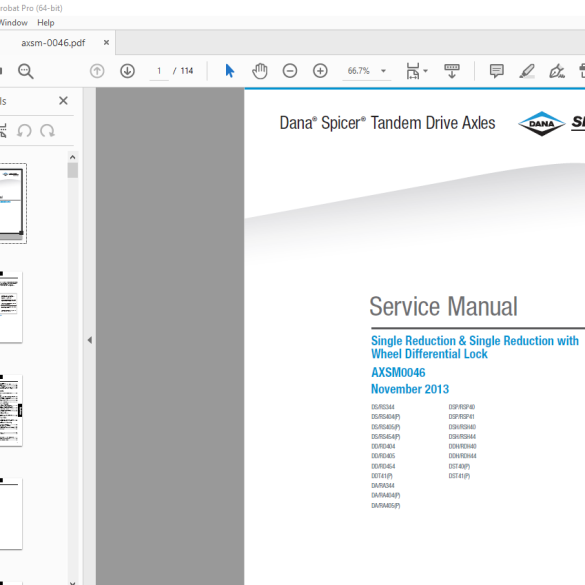
Task: Activate the hand pan tool
Action: pos(260,71)
